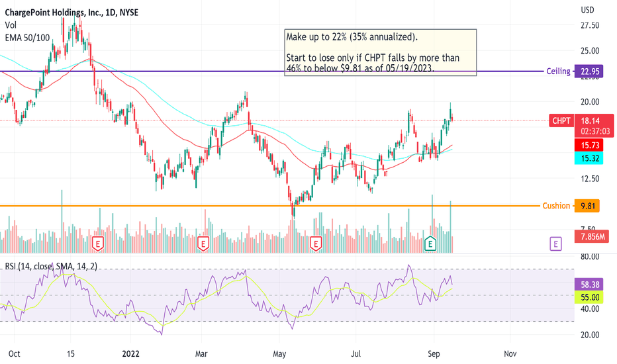The height and width of the screenshot is (364, 617).
Task: Click the earnings marker near June 2022
Action: (316, 244)
